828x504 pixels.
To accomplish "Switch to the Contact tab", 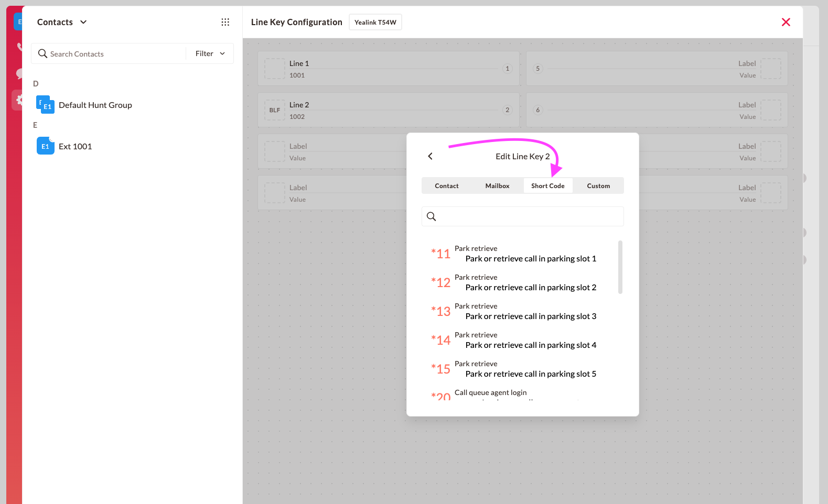I will 447,186.
